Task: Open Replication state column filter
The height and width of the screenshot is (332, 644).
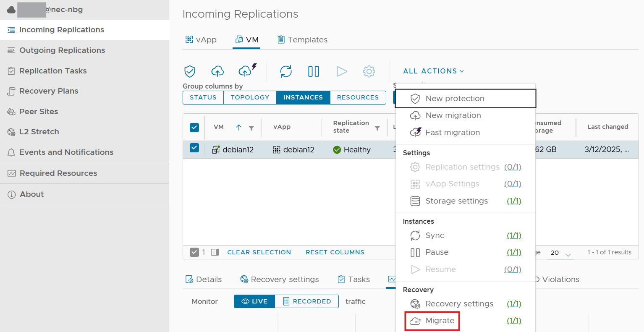Action: coord(377,128)
